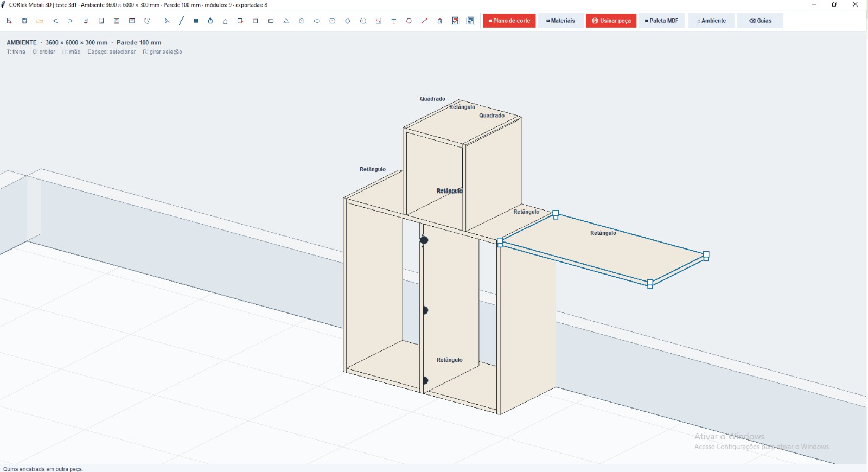Screen dimensions: 868x472
Task: Select the line drawing tool
Action: click(x=181, y=21)
